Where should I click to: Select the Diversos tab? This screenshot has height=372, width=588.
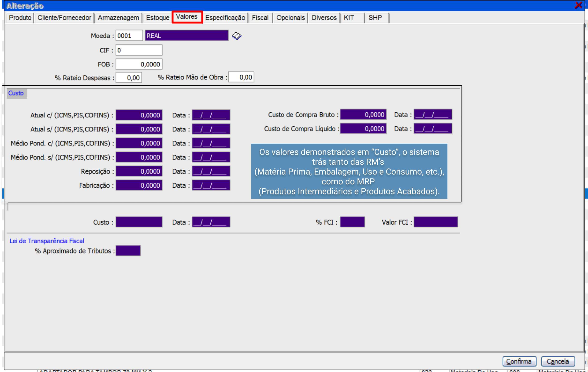[x=324, y=18]
